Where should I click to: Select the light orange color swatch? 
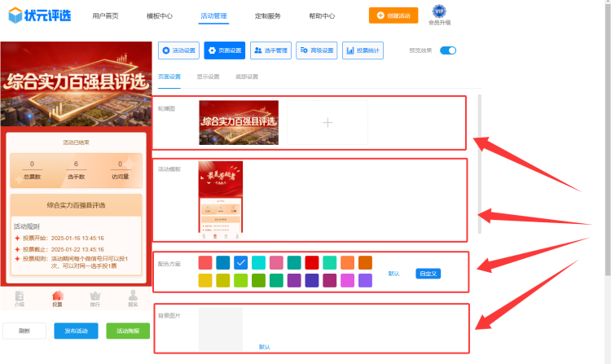348,263
